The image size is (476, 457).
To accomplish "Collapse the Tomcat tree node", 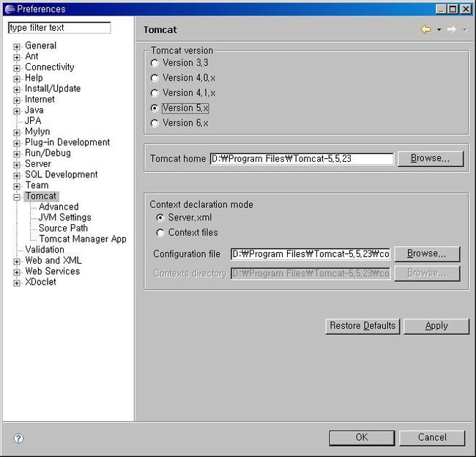I will (17, 197).
